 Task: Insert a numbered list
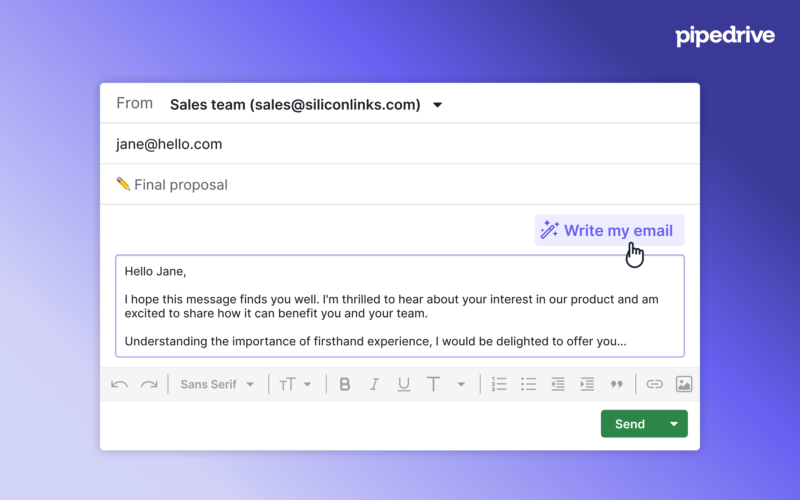(x=498, y=384)
